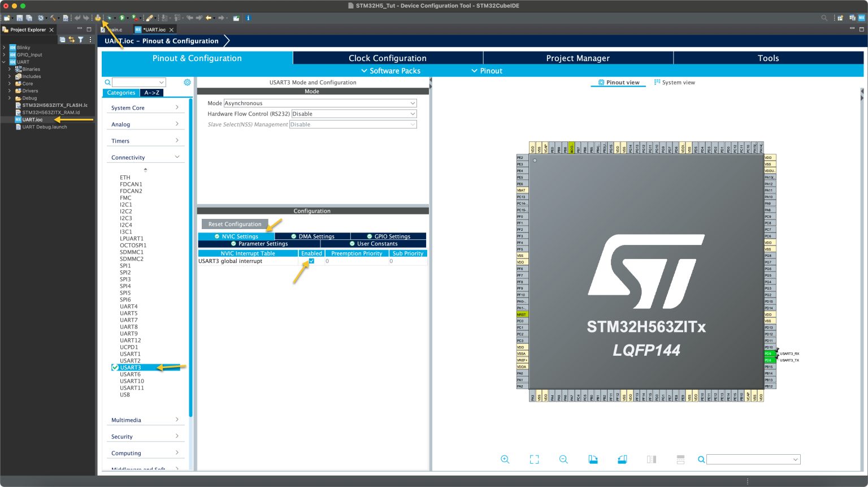Screen dimensions: 868x487
Task: Enable the USART3 global interrupt checkbox
Action: [311, 261]
